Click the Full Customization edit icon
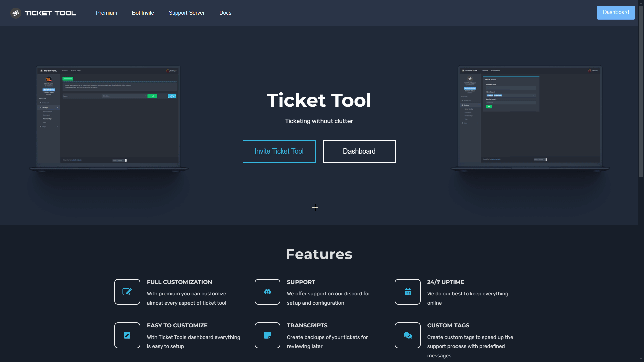The height and width of the screenshot is (362, 644). (127, 292)
